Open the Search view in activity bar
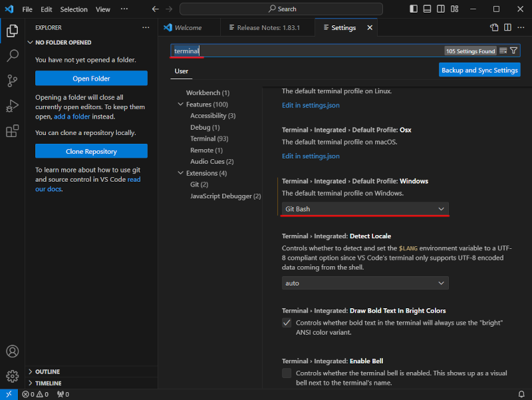The width and height of the screenshot is (532, 400). (12, 56)
